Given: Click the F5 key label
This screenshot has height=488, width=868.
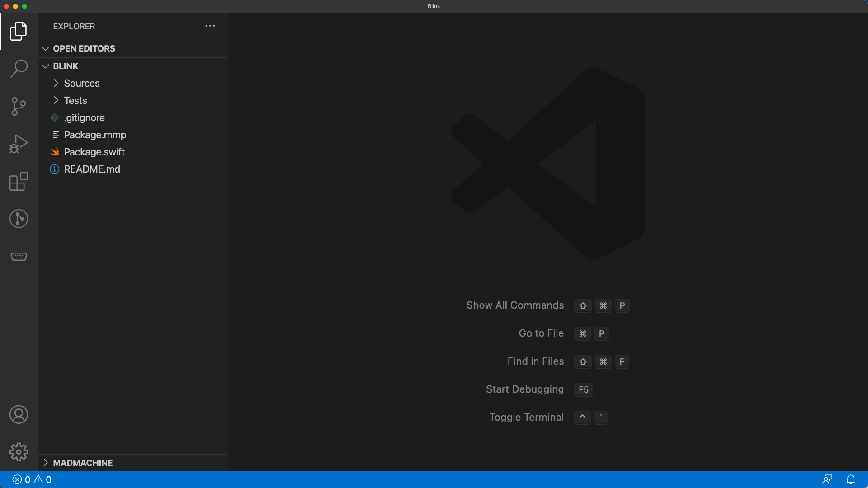Looking at the screenshot, I should pos(584,389).
